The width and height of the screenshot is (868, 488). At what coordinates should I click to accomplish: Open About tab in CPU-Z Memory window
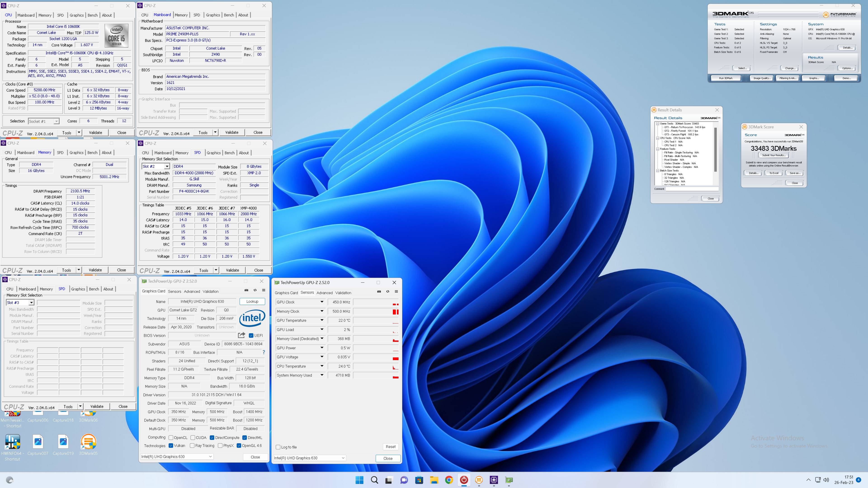click(106, 152)
